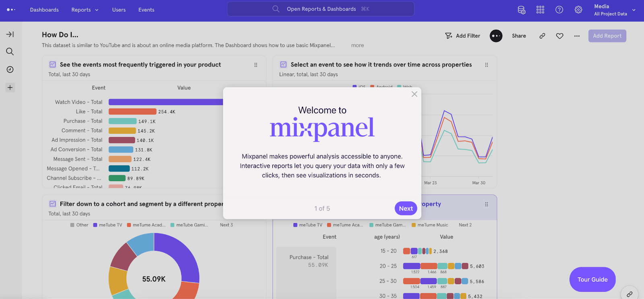Click the insights icon beside 'Select an event to see'
Viewport: 644px width, 299px height.
click(283, 64)
